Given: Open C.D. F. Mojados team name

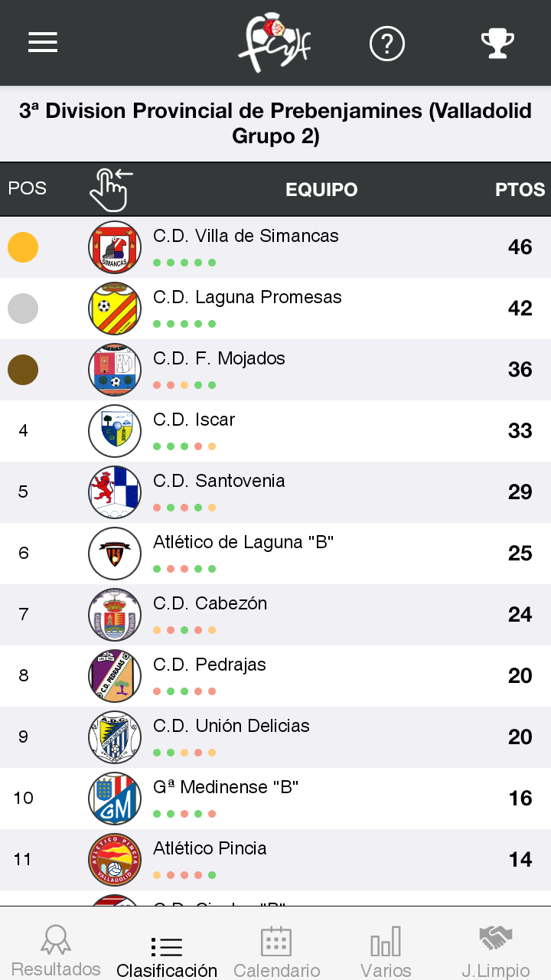Looking at the screenshot, I should (x=219, y=358).
